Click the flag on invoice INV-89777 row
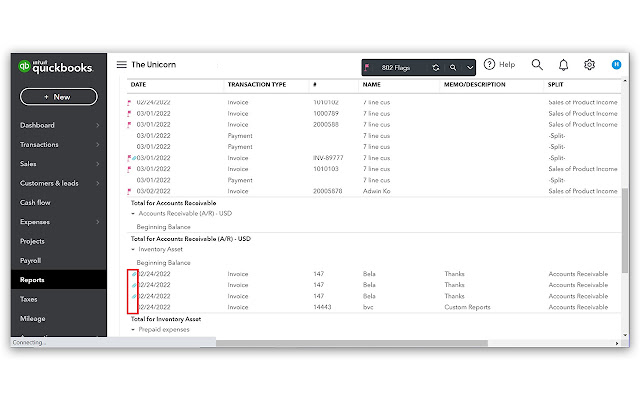The height and width of the screenshot is (400, 640). pos(129,158)
